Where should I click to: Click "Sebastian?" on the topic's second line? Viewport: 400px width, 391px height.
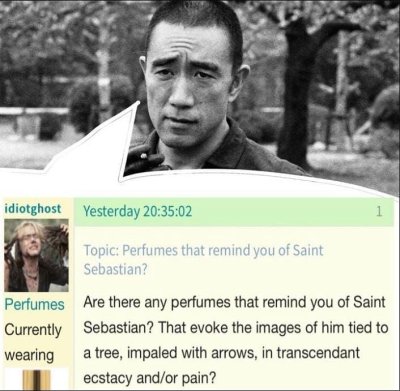(x=115, y=269)
